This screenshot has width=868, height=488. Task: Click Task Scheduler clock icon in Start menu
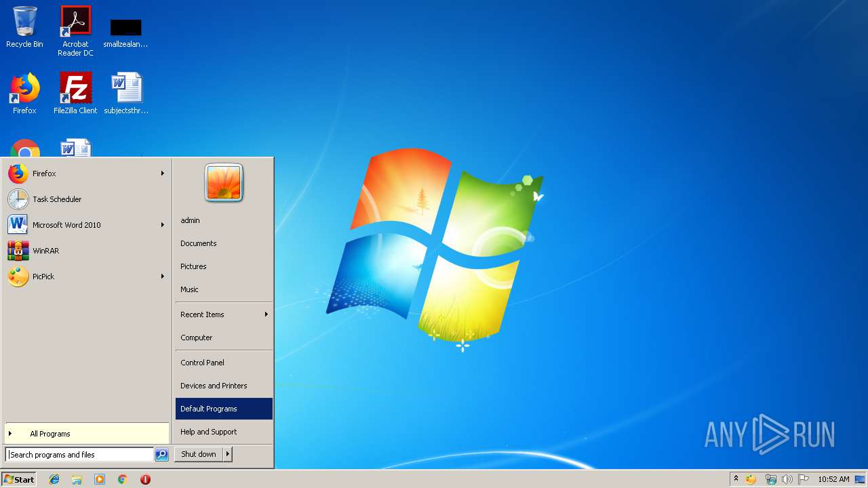click(18, 199)
